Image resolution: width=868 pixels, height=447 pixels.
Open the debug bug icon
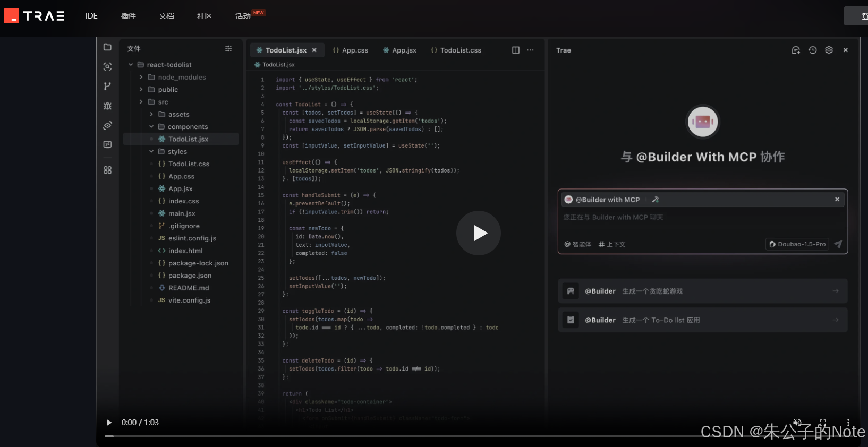[107, 106]
